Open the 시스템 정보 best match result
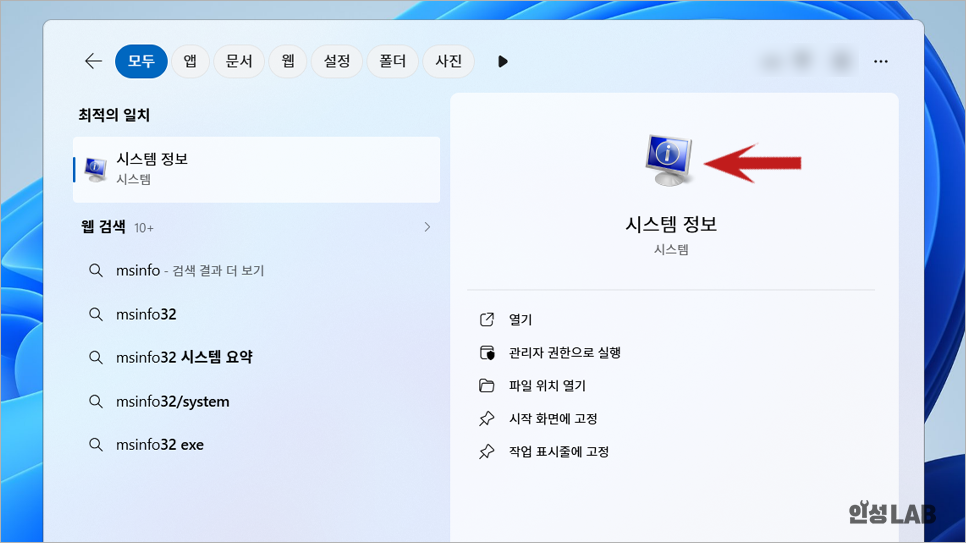This screenshot has height=543, width=966. pyautogui.click(x=256, y=169)
